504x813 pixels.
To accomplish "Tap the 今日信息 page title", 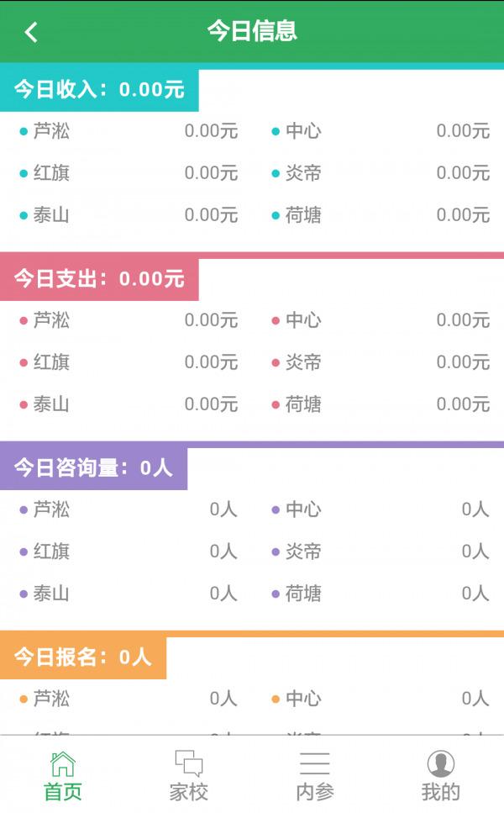I will tap(252, 32).
